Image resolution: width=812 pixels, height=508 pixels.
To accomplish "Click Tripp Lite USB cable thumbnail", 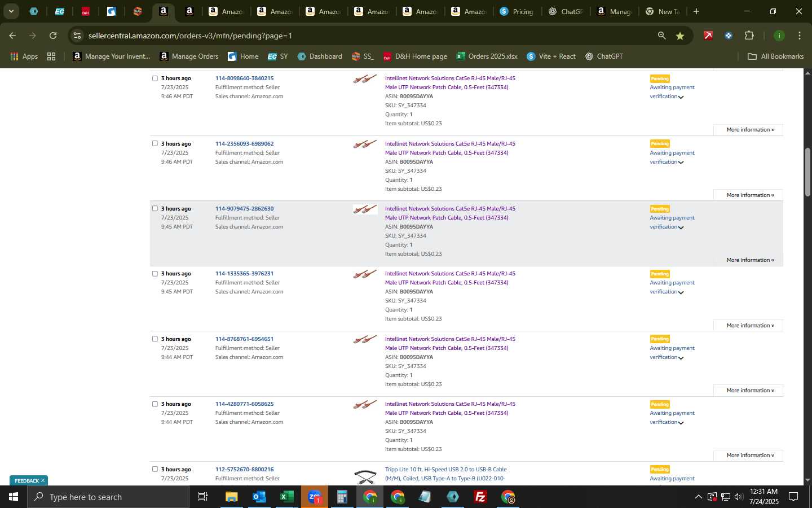I will click(x=365, y=477).
